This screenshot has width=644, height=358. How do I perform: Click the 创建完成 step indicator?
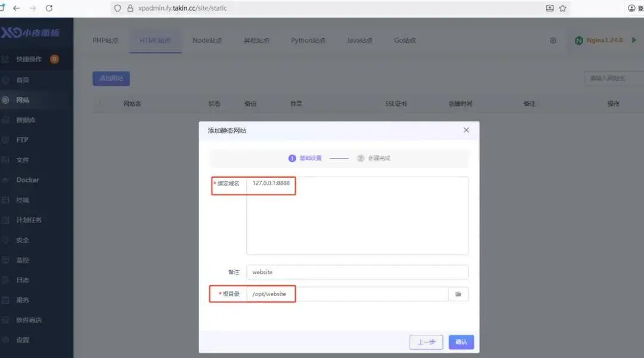coord(374,158)
